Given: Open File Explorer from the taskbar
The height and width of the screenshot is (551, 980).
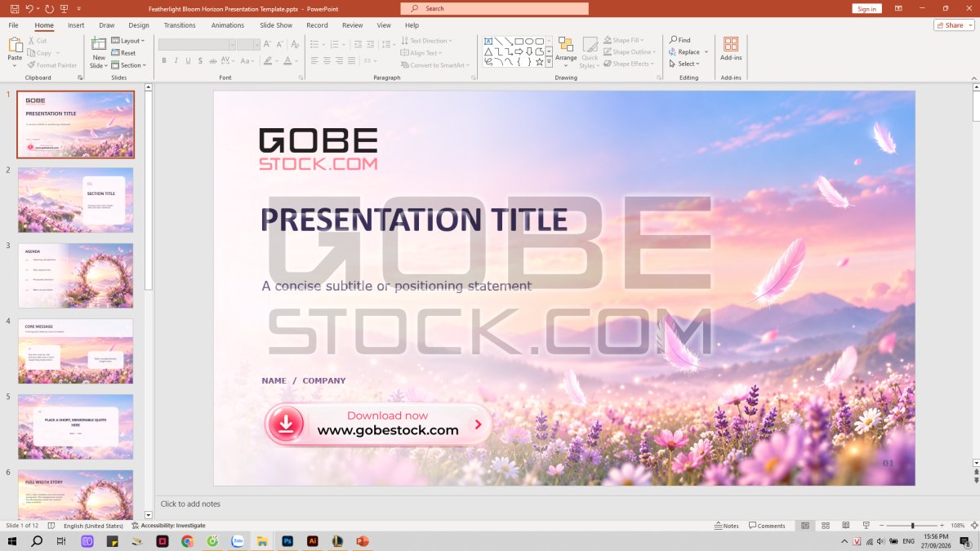Looking at the screenshot, I should click(262, 541).
